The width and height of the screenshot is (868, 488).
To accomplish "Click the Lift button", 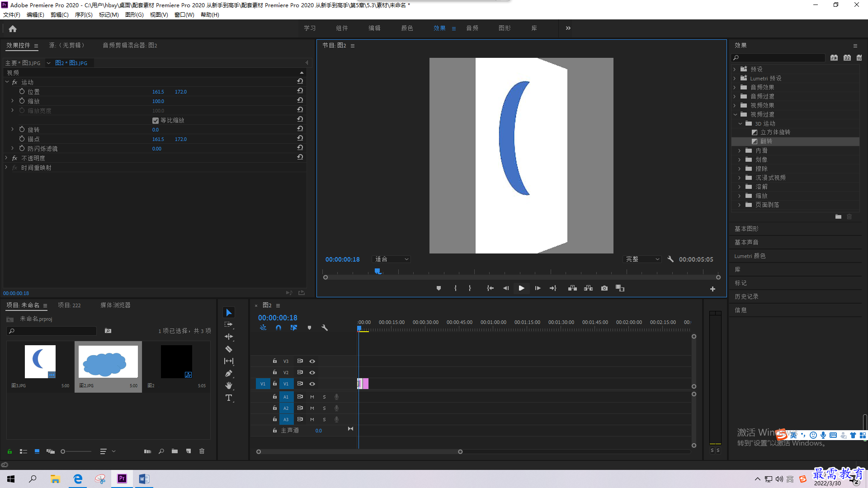I will pyautogui.click(x=572, y=288).
